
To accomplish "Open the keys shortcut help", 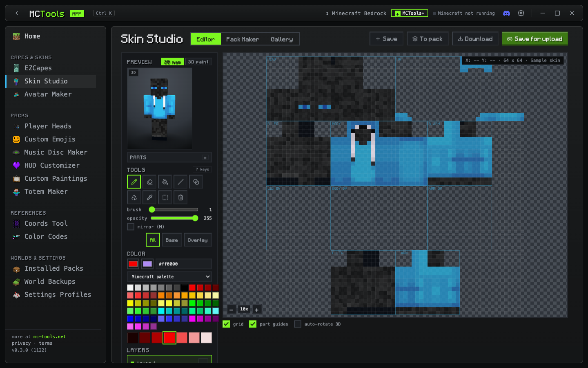I will point(202,169).
